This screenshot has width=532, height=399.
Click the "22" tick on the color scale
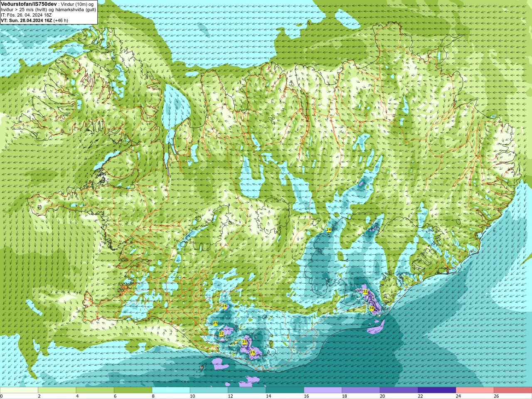tap(420, 396)
